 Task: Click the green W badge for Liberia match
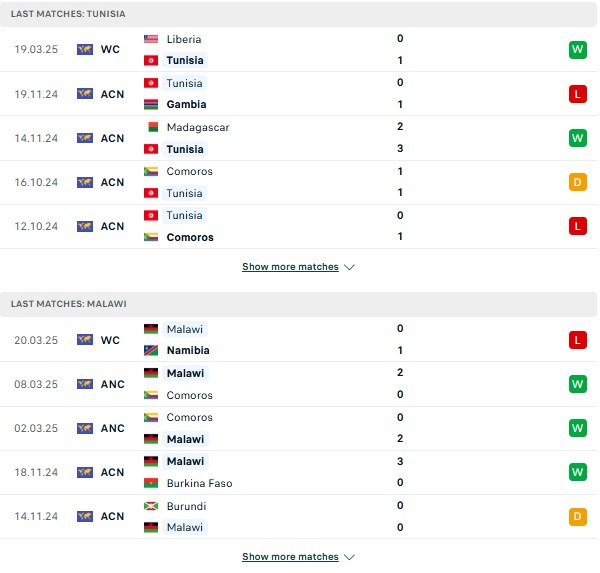tap(577, 50)
